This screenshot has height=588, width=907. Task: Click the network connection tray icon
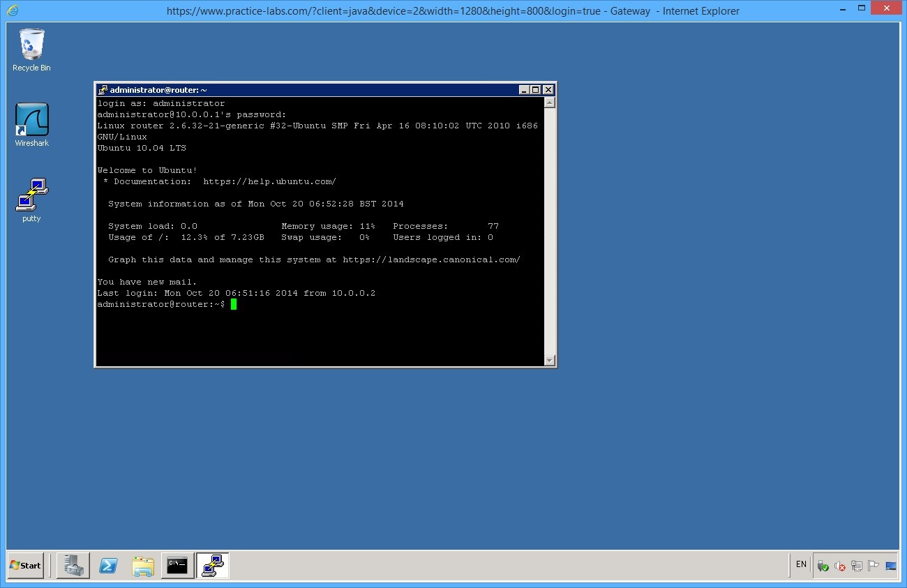click(856, 566)
